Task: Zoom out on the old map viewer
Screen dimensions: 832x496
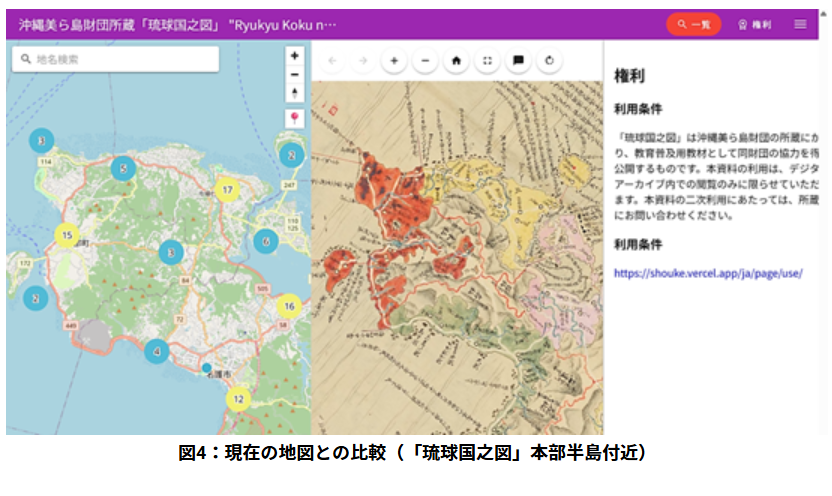Action: tap(425, 61)
